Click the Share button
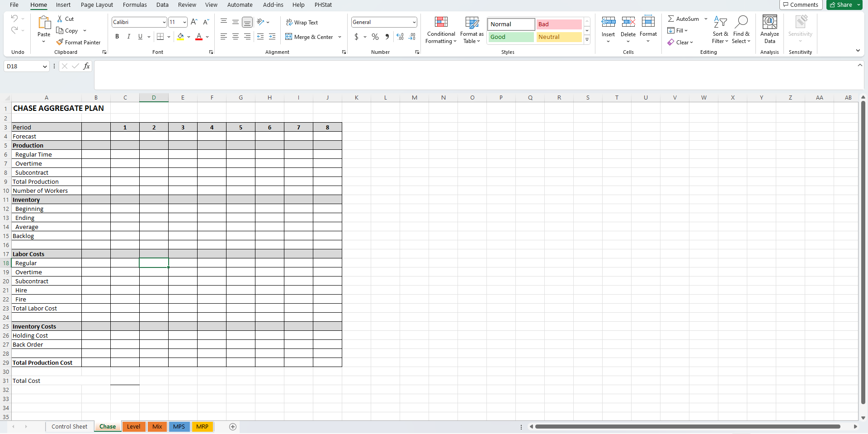The width and height of the screenshot is (868, 434). point(844,5)
